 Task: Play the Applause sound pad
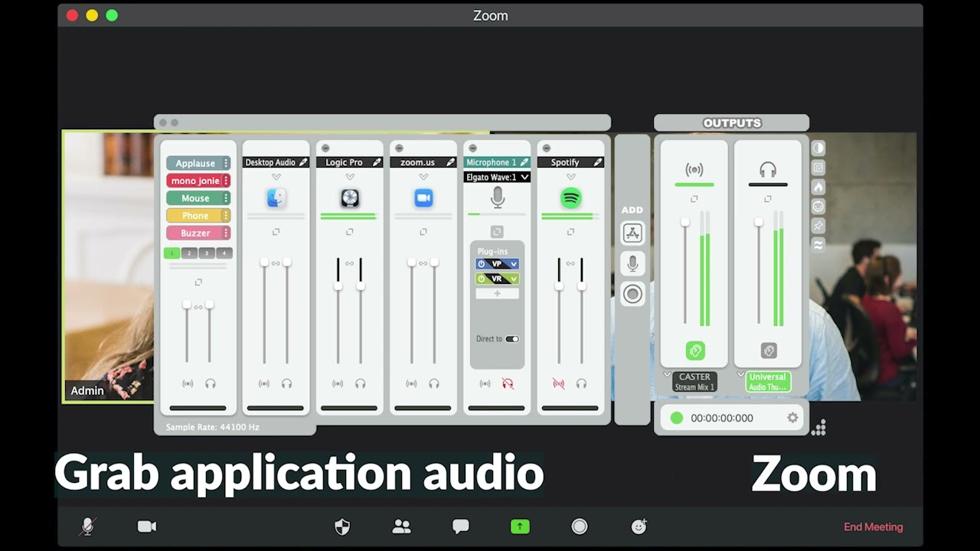(x=194, y=163)
